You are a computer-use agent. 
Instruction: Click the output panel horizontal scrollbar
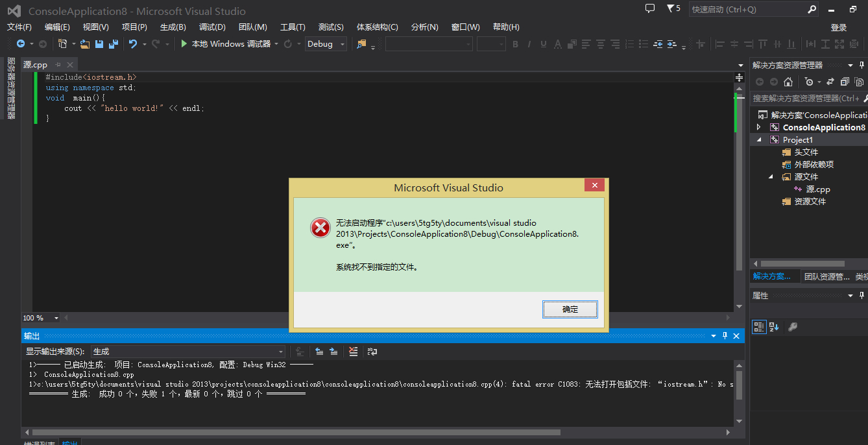coord(296,432)
